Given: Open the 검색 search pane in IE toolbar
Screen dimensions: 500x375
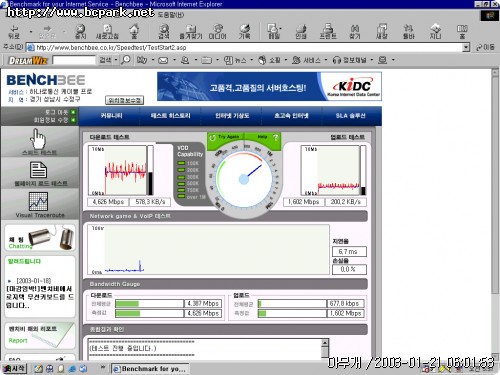Looking at the screenshot, I should pyautogui.click(x=164, y=32).
